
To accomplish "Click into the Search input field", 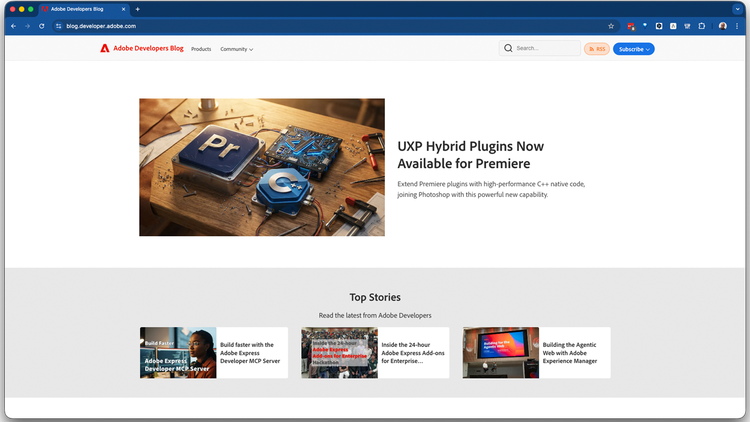I will point(546,48).
